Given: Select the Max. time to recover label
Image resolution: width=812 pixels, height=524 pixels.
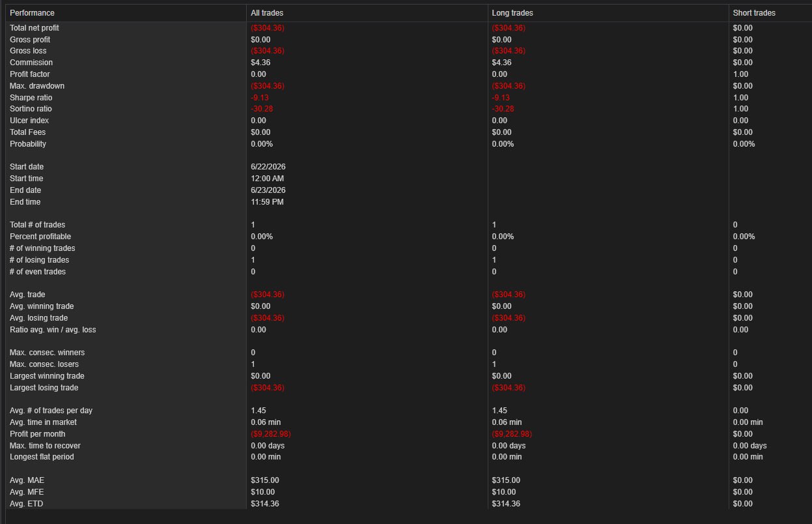Looking at the screenshot, I should (x=46, y=446).
